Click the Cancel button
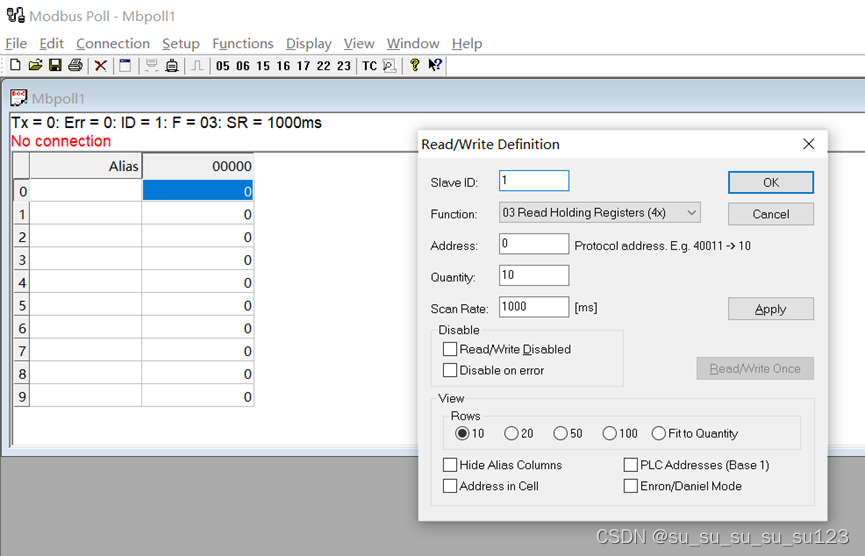 (771, 214)
